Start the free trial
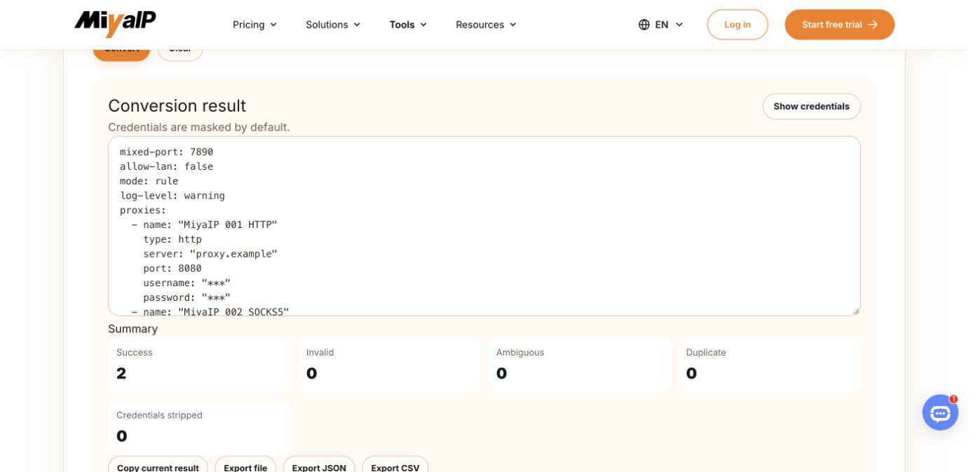 pyautogui.click(x=840, y=25)
